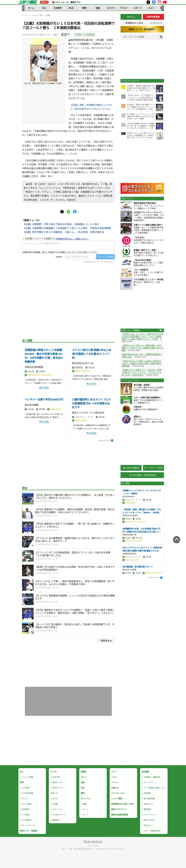Share article via X icon below article
This screenshot has height=868, width=186.
point(62,212)
